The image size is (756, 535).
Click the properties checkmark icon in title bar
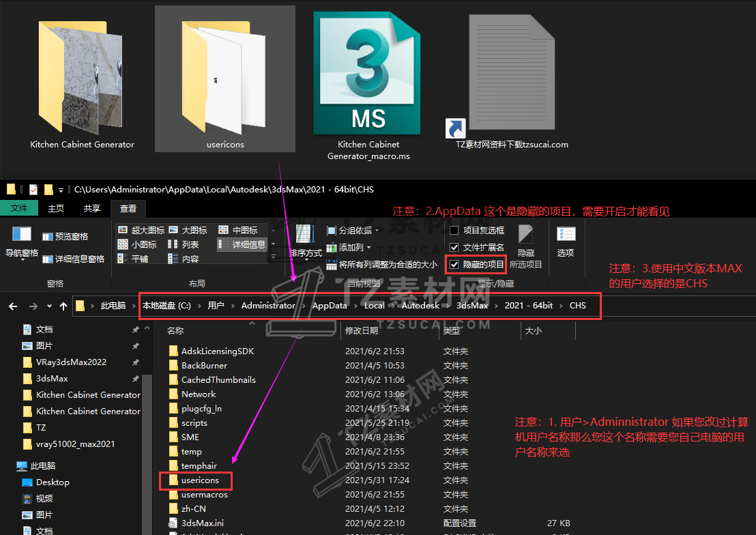coord(33,190)
